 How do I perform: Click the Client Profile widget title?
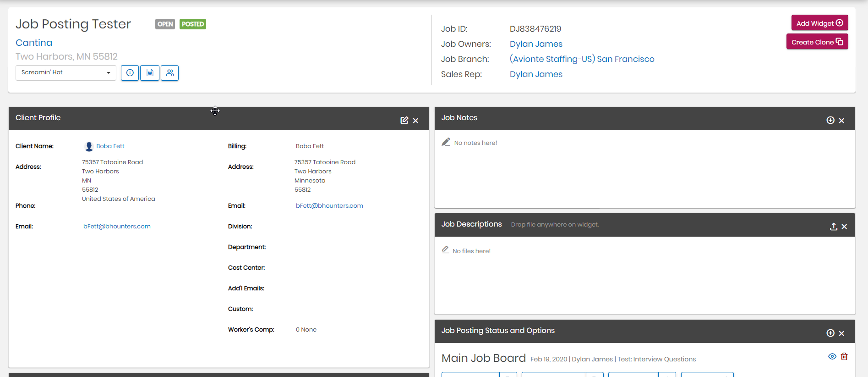tap(38, 118)
